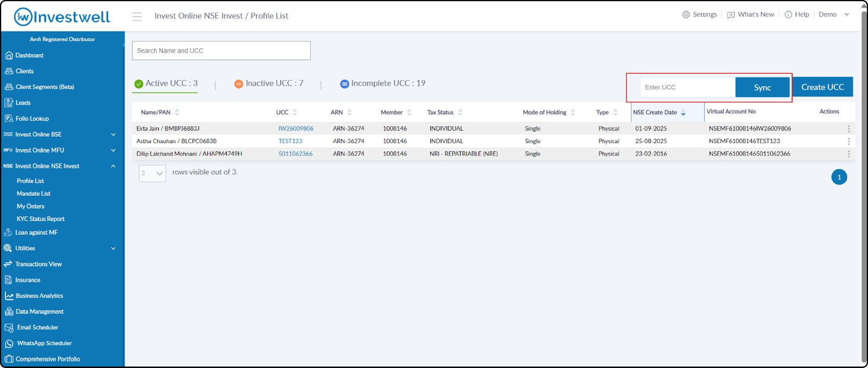
Task: Open actions menu for Ekta Jain row
Action: pyautogui.click(x=848, y=129)
